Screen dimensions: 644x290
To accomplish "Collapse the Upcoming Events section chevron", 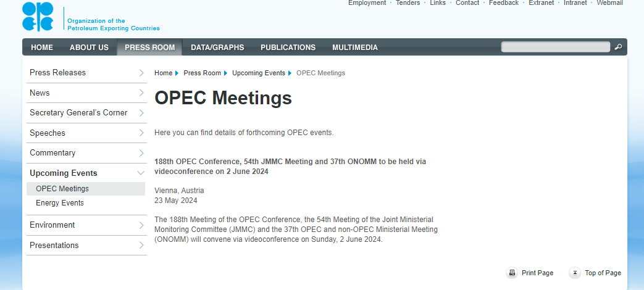I will pyautogui.click(x=141, y=173).
